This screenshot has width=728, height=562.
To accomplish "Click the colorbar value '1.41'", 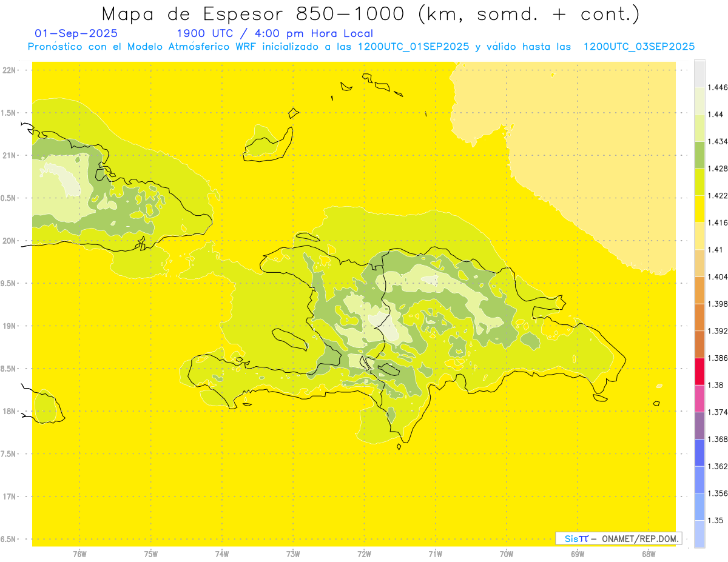I will [716, 250].
